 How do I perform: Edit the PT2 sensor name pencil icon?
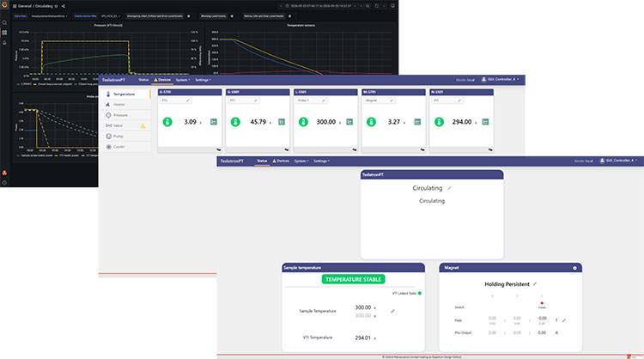(x=188, y=100)
